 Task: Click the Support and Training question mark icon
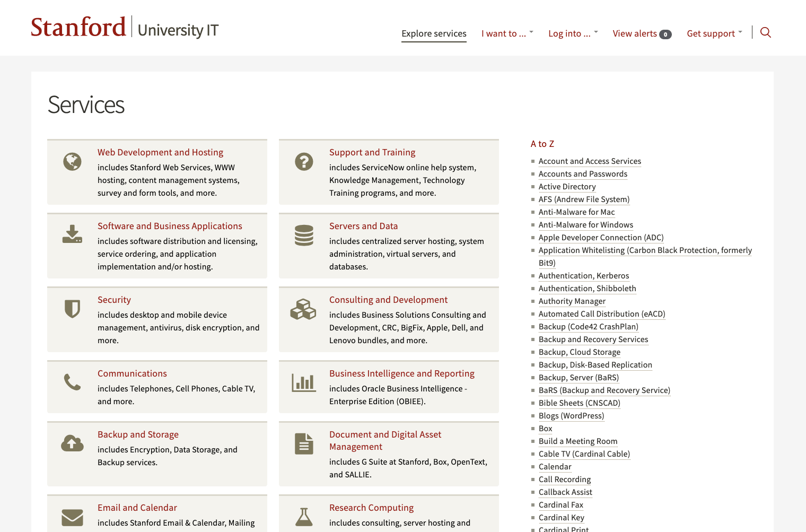tap(303, 162)
